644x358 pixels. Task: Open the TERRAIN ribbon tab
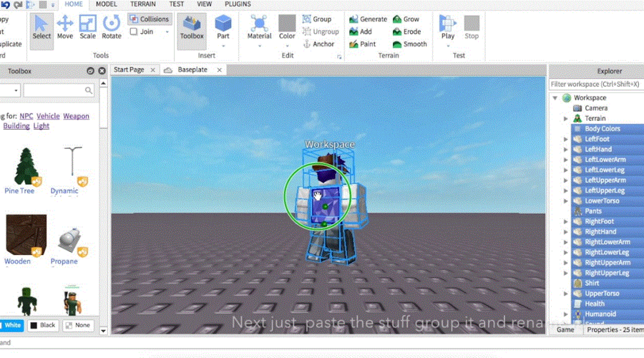pyautogui.click(x=143, y=4)
